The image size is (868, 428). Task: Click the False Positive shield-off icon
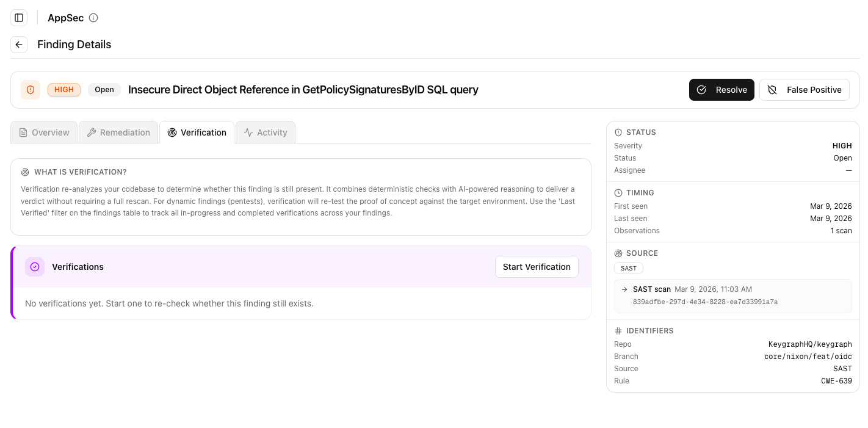(x=772, y=90)
